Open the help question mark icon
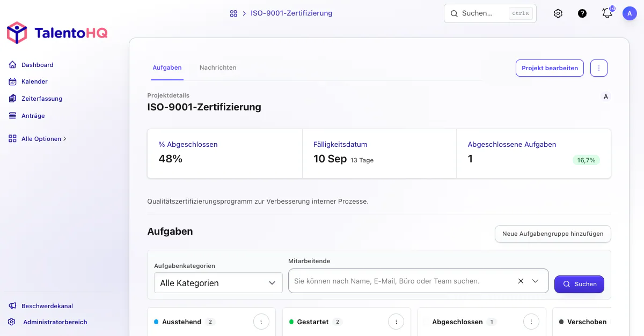644x336 pixels. (582, 13)
